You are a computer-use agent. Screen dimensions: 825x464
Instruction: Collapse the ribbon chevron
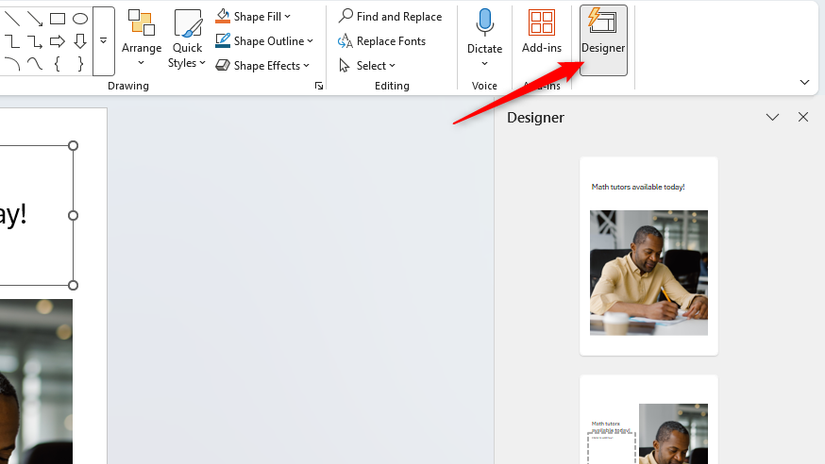pyautogui.click(x=804, y=82)
